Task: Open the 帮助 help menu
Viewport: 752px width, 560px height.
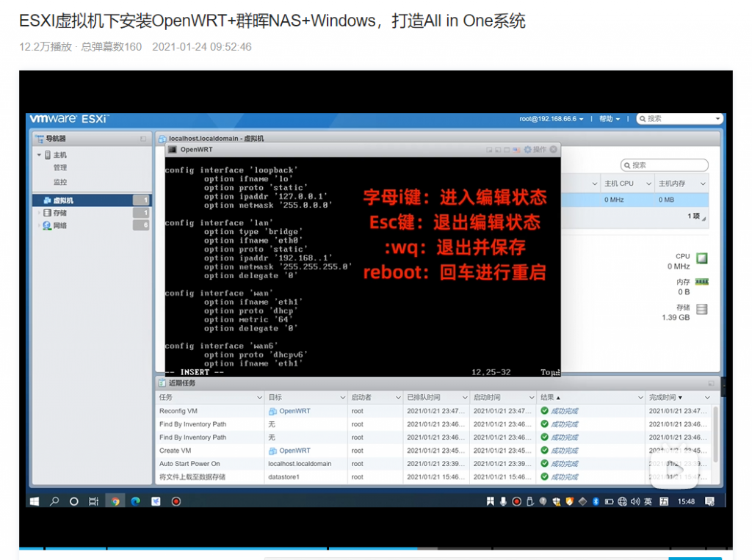Action: pos(610,119)
